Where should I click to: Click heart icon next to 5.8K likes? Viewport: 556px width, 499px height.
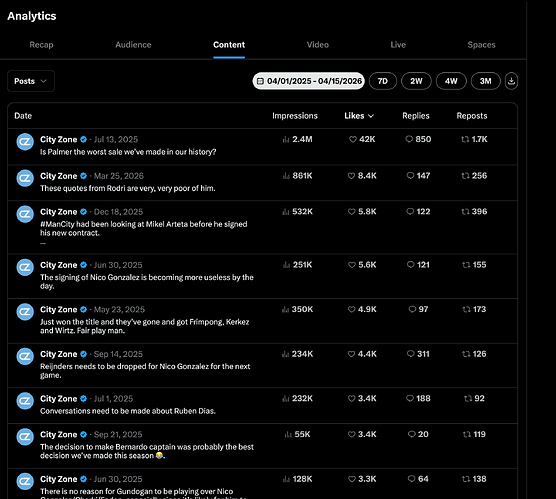pos(352,212)
